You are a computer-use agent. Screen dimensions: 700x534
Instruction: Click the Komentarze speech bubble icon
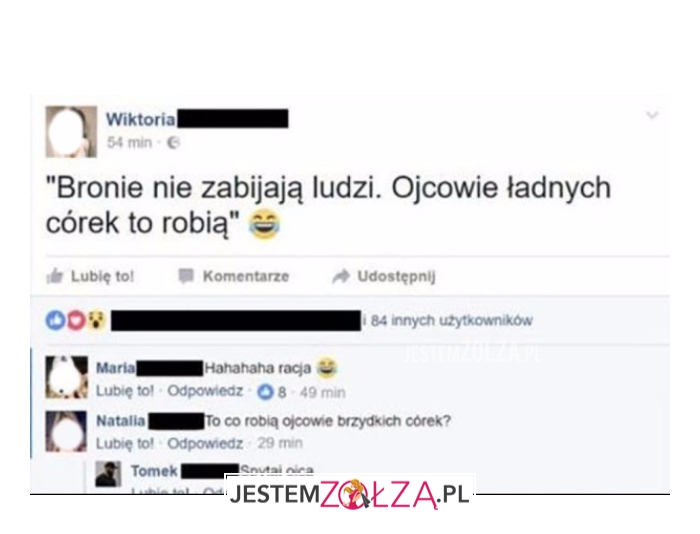tap(186, 276)
